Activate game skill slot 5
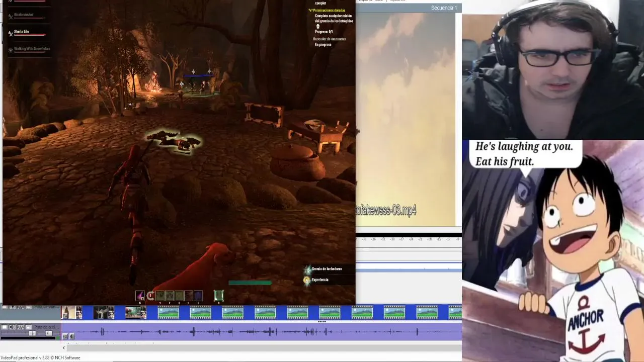The height and width of the screenshot is (362, 644). click(x=198, y=296)
